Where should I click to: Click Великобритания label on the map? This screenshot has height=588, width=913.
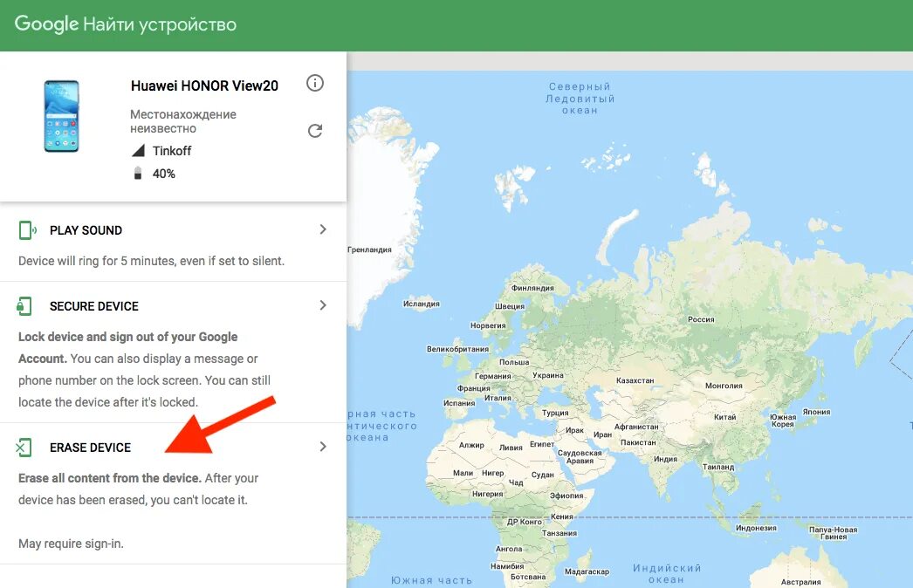click(457, 349)
